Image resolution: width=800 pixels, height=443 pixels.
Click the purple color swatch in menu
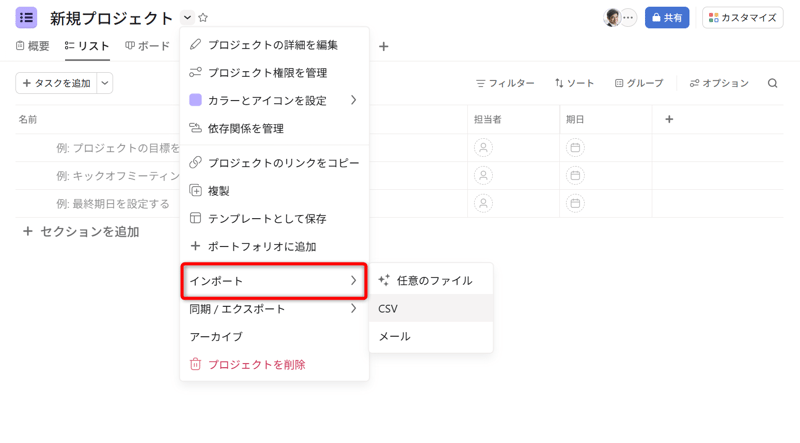(196, 101)
